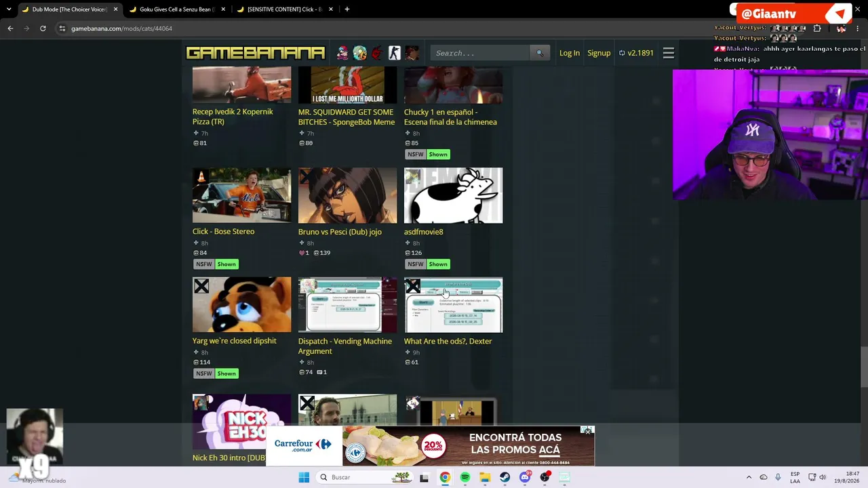Open the Windows Start menu
The height and width of the screenshot is (488, 868).
coord(304,477)
